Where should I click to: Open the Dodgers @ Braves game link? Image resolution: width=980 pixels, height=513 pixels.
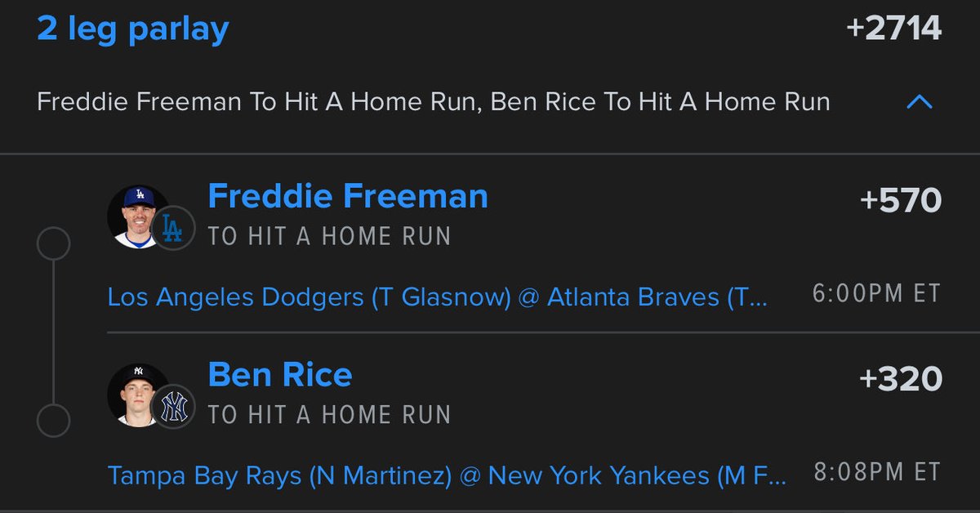[x=438, y=296]
